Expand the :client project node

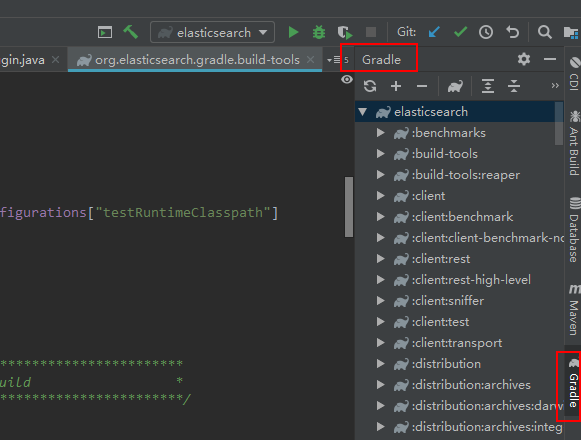[381, 196]
